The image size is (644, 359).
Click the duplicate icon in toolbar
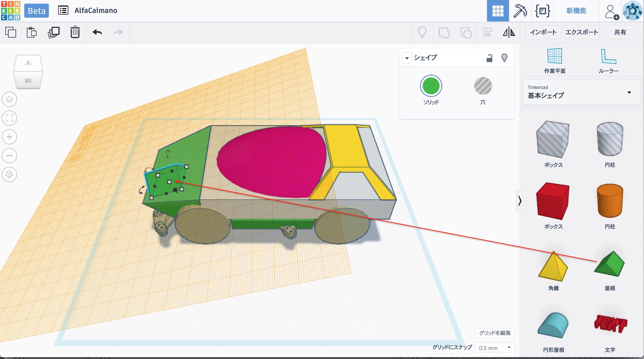point(53,32)
